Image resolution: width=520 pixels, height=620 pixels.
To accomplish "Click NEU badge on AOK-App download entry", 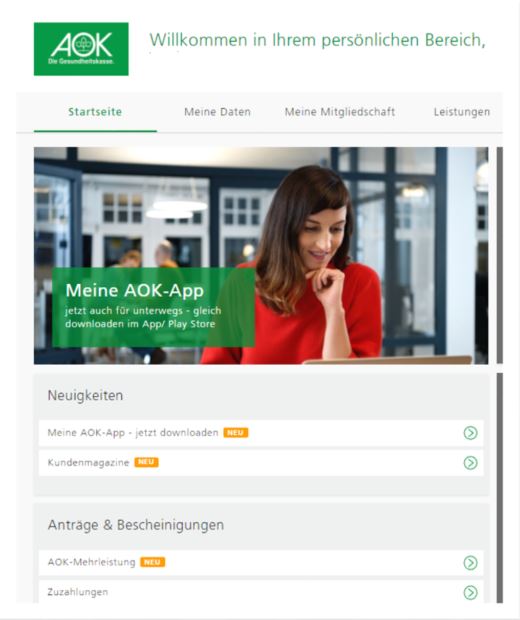I will click(236, 433).
